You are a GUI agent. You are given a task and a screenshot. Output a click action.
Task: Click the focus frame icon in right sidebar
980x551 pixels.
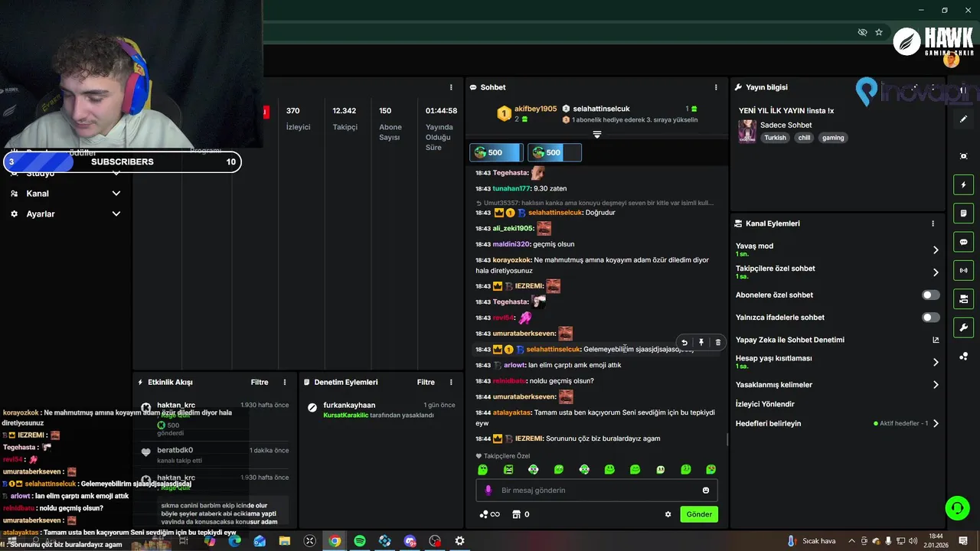963,156
